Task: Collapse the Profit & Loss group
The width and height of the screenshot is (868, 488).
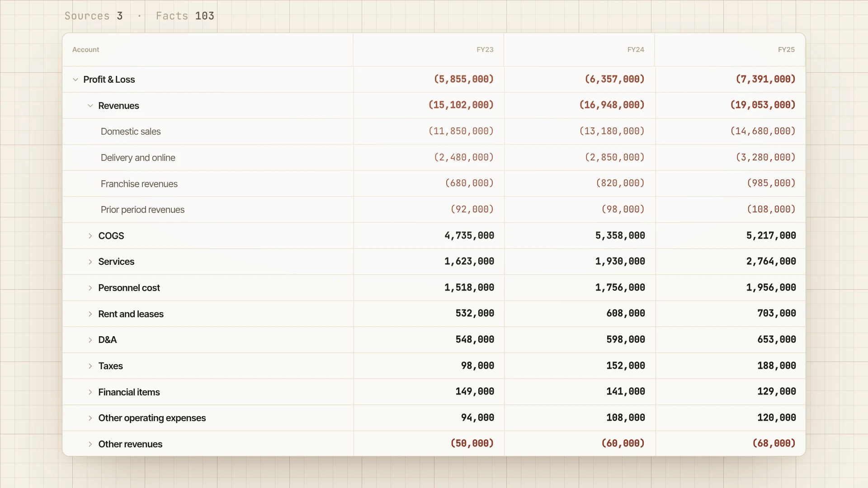Action: (x=75, y=80)
